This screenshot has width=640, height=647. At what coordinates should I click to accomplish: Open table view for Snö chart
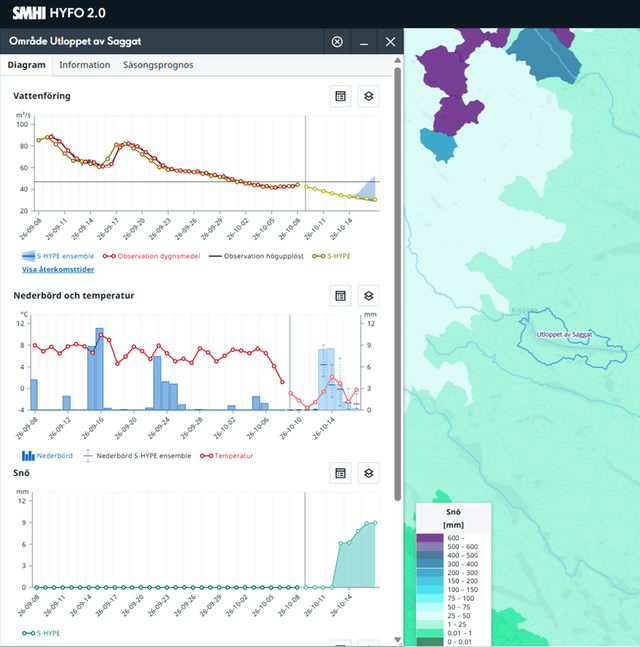340,473
